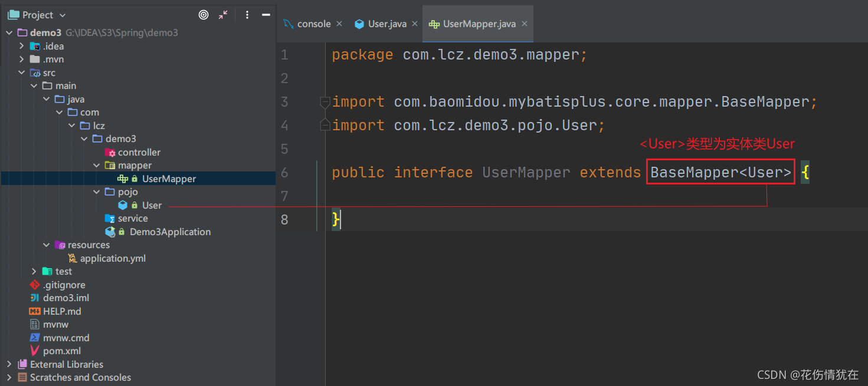The image size is (868, 386).
Task: Collapse the resources folder
Action: [47, 245]
